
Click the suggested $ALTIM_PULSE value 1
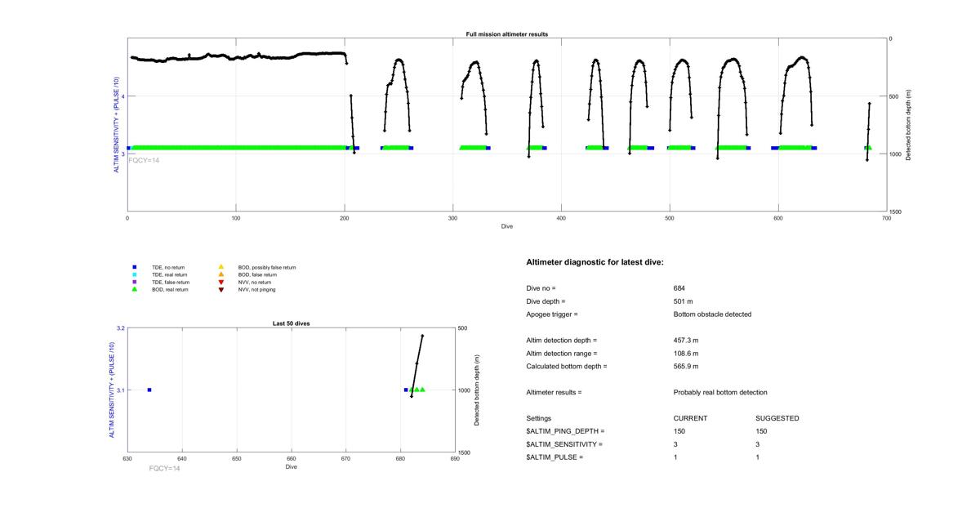[758, 457]
